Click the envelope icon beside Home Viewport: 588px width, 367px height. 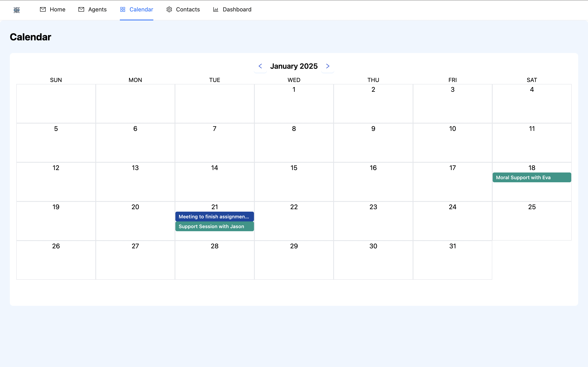43,9
